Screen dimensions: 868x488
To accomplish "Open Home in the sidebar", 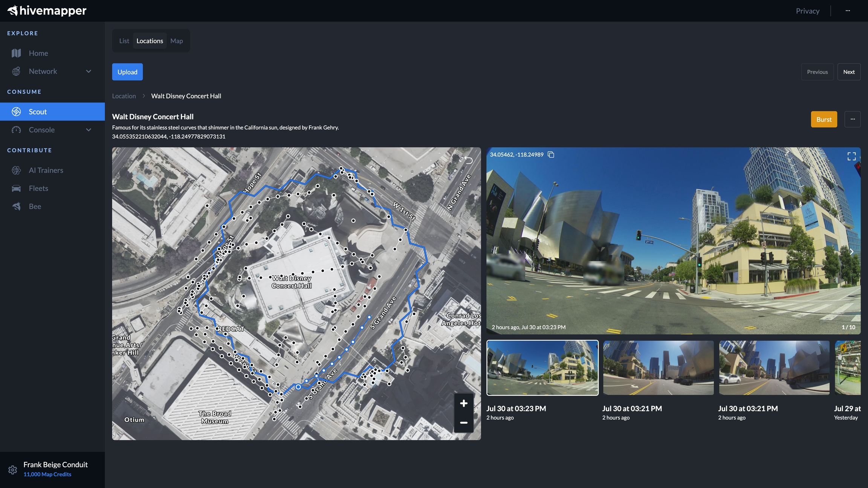I will pyautogui.click(x=52, y=53).
